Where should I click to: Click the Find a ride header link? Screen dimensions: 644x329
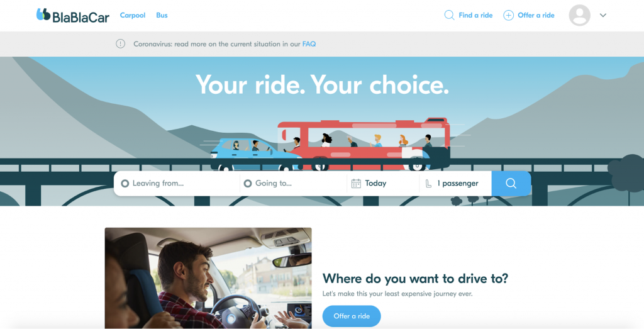475,15
